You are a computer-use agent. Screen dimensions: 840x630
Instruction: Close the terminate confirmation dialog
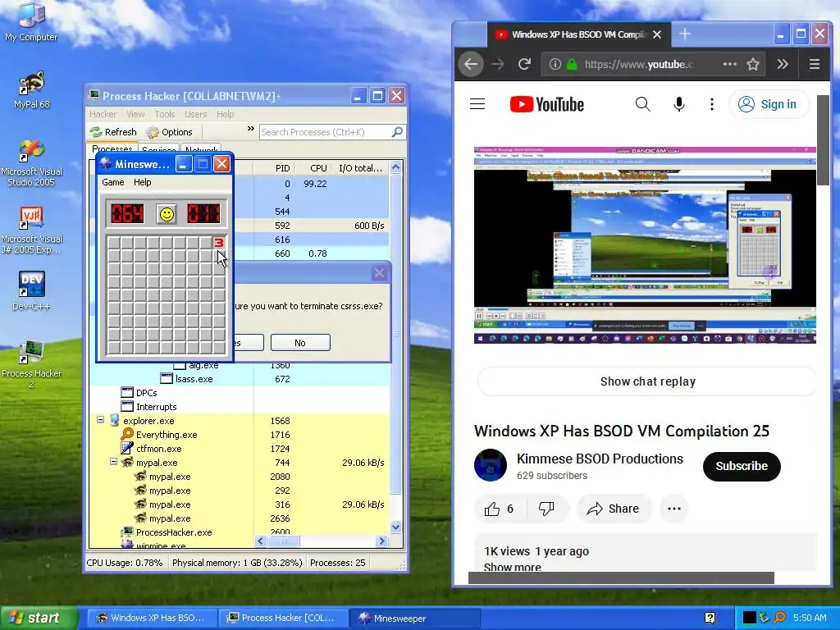tap(379, 273)
